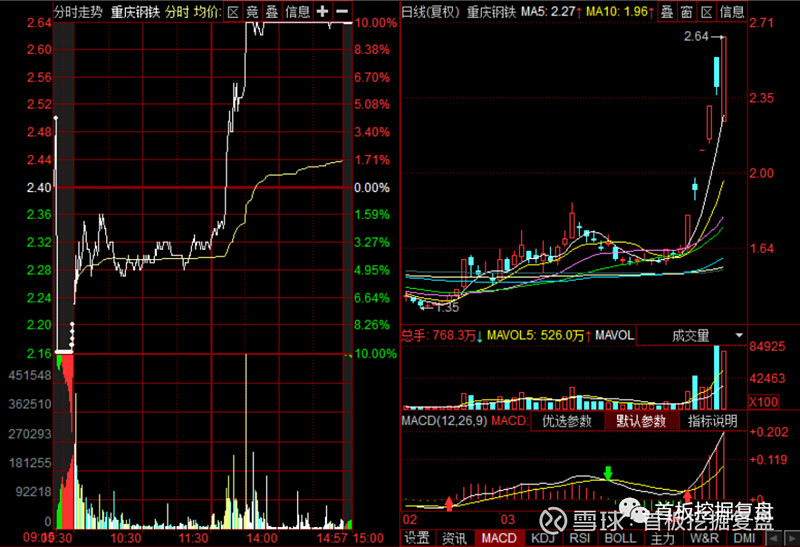Click the MA5: 2.27 indicator value
The width and height of the screenshot is (800, 547).
pyautogui.click(x=552, y=11)
